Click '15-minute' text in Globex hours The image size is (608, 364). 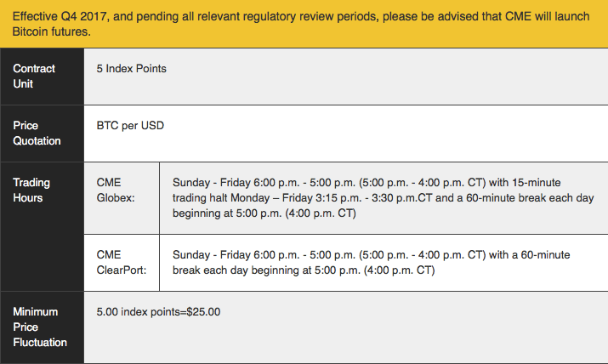[x=537, y=182]
